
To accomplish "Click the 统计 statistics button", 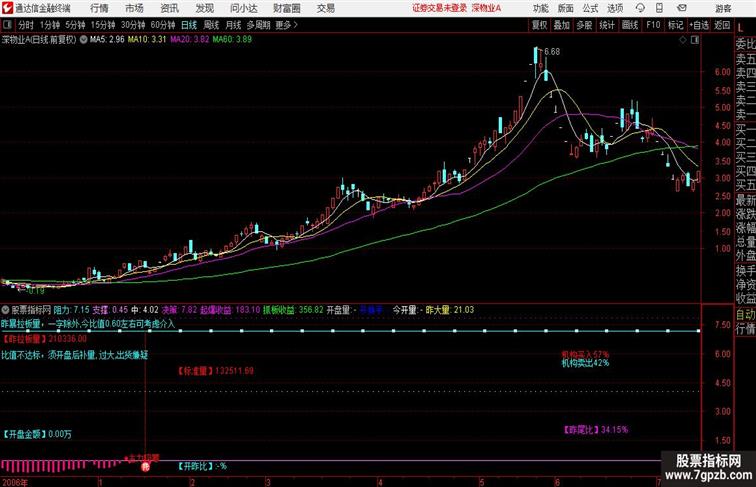I will point(607,25).
